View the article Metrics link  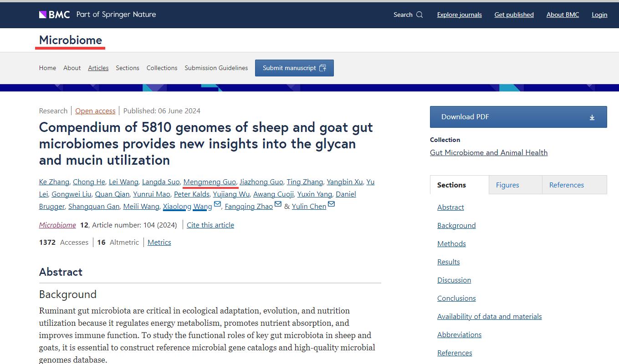[159, 242]
